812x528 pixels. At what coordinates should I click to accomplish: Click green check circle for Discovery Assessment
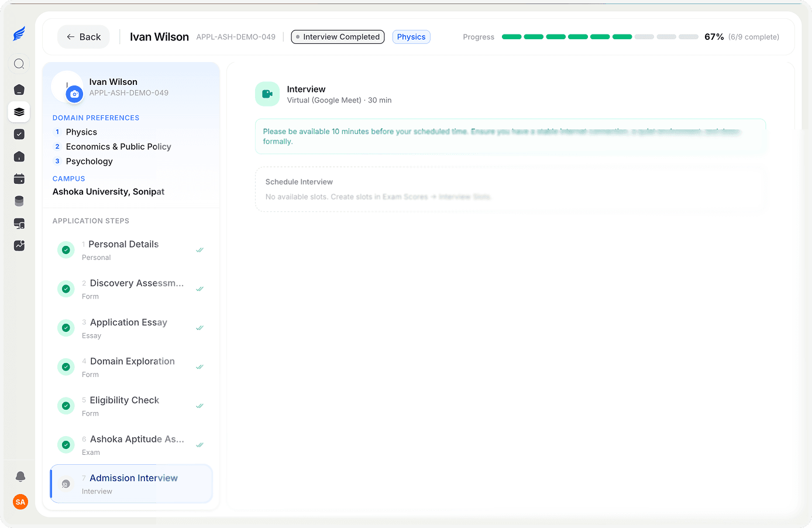[66, 289]
